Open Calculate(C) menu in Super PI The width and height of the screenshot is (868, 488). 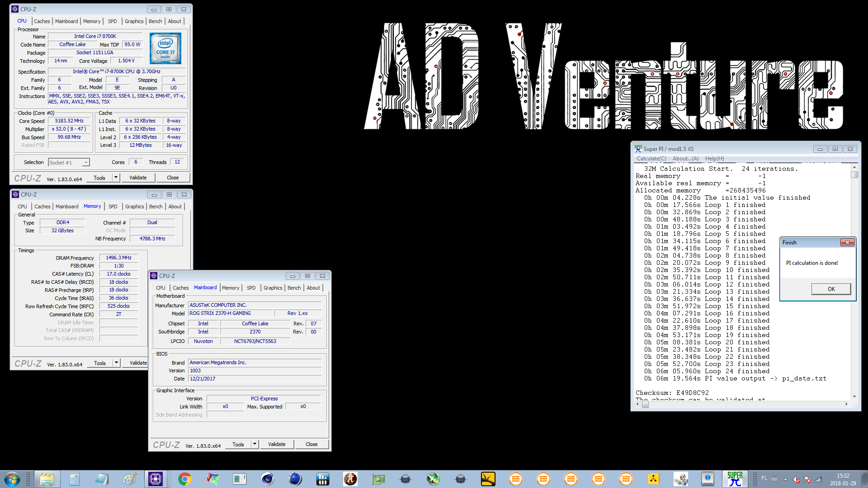651,159
